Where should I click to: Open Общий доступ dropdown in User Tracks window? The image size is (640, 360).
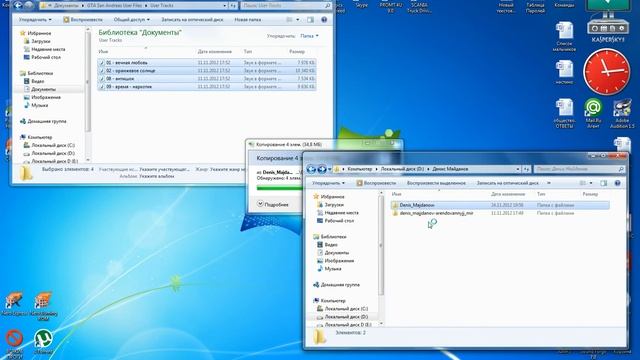coord(131,20)
